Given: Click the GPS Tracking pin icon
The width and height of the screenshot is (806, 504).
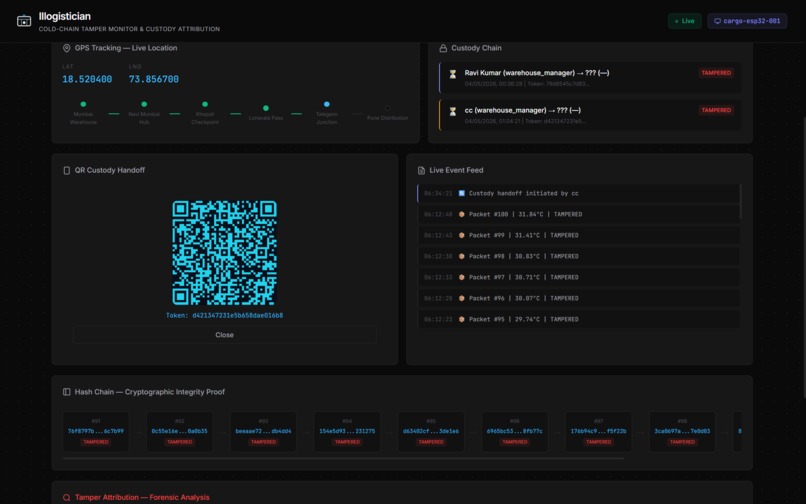Looking at the screenshot, I should coord(66,48).
